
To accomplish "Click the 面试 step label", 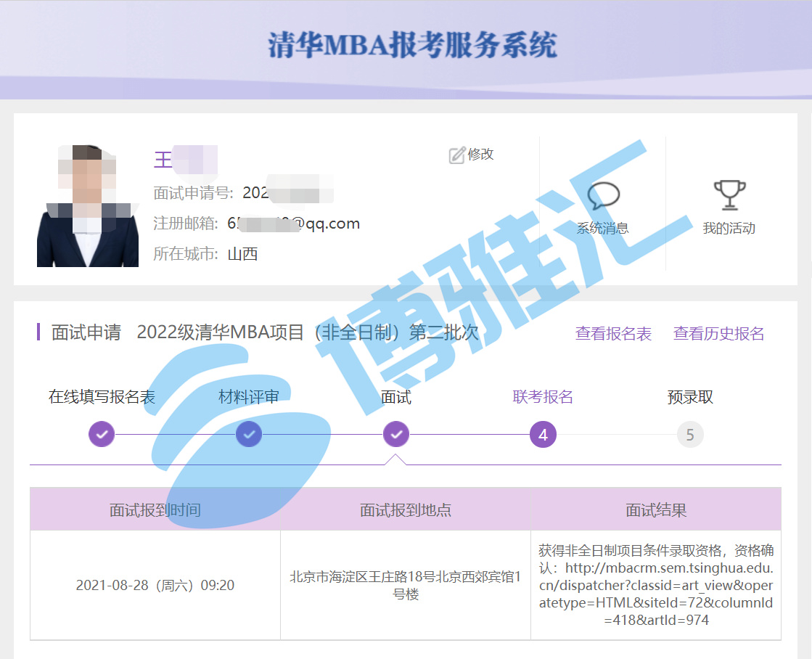I will point(396,397).
